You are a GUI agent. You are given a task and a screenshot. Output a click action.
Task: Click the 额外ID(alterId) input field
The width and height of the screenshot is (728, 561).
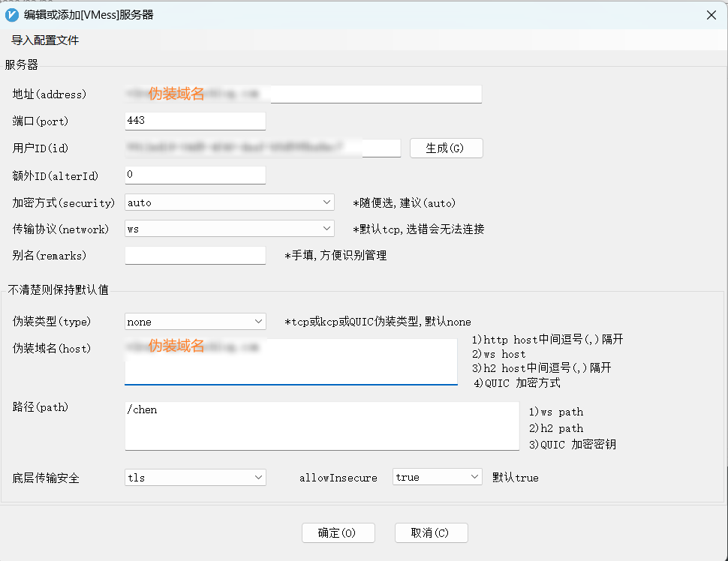point(195,175)
